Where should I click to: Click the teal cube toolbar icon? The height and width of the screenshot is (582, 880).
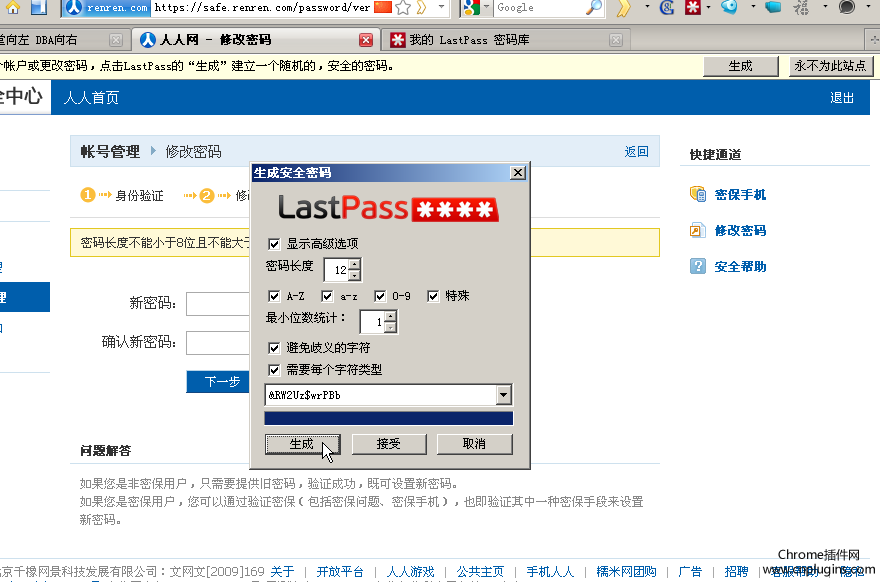(x=773, y=7)
